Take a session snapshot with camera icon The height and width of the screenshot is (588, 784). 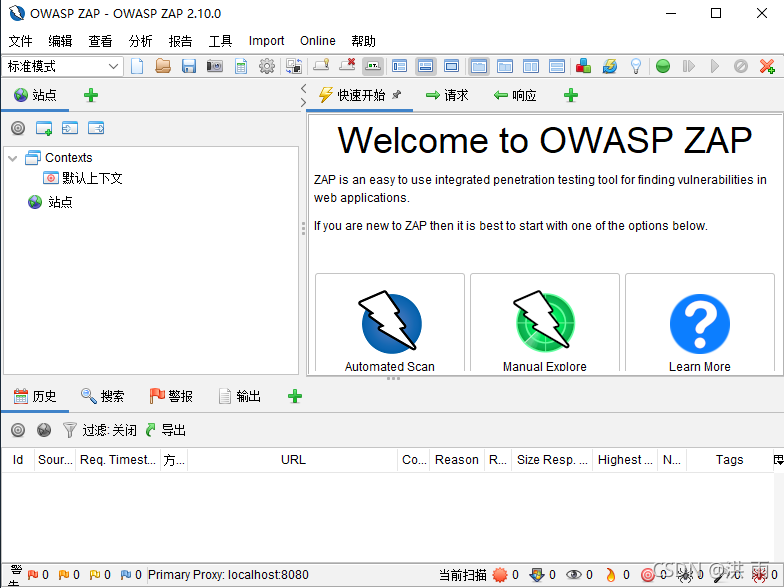(x=215, y=66)
